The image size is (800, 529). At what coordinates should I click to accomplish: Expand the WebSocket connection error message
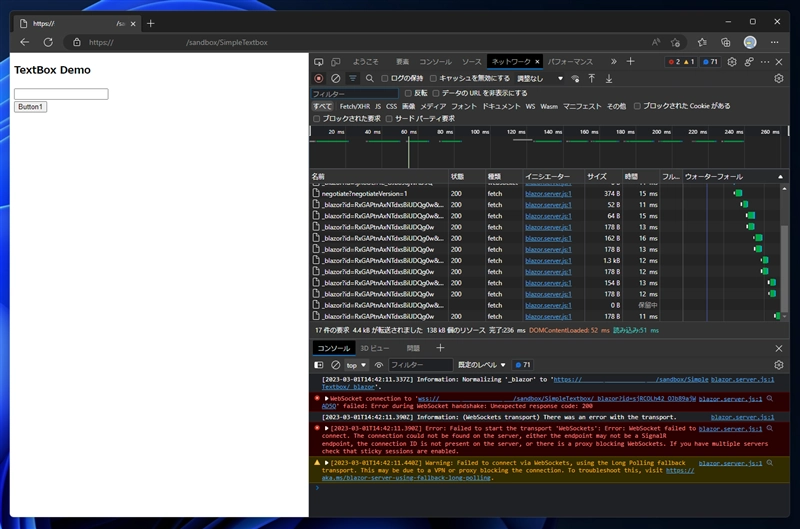tap(326, 398)
